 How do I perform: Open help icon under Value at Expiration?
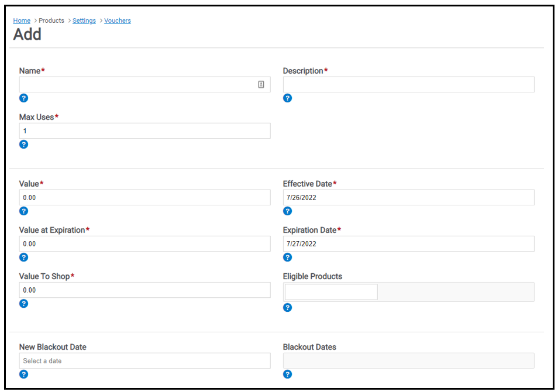(x=23, y=257)
